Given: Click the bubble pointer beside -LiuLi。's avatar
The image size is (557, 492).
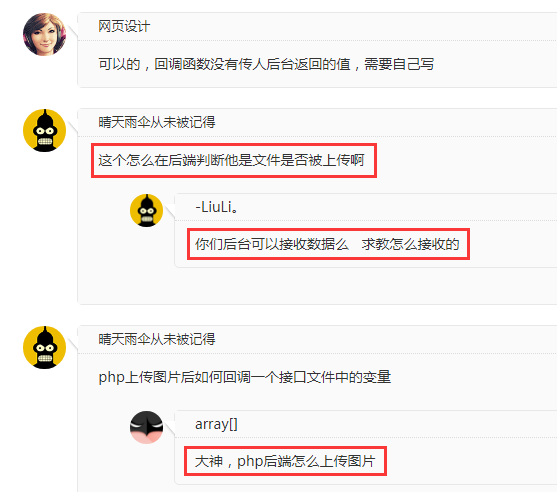Looking at the screenshot, I should point(170,211).
